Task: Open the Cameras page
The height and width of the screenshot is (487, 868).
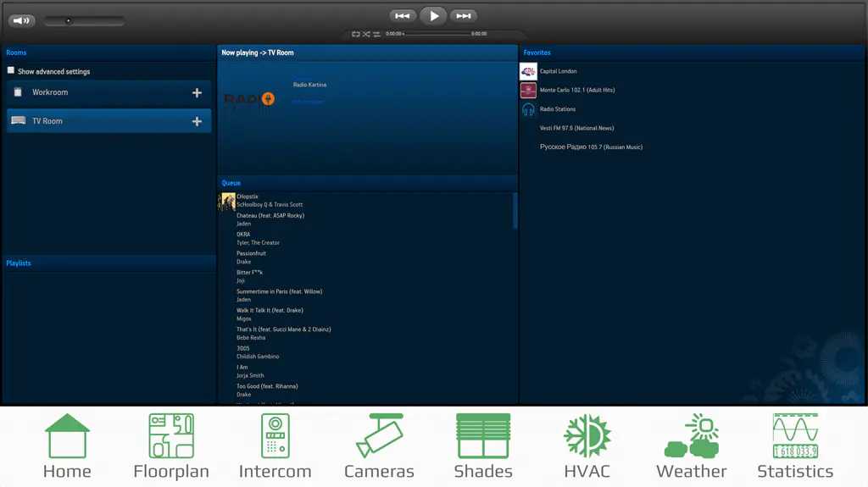Action: (x=379, y=446)
